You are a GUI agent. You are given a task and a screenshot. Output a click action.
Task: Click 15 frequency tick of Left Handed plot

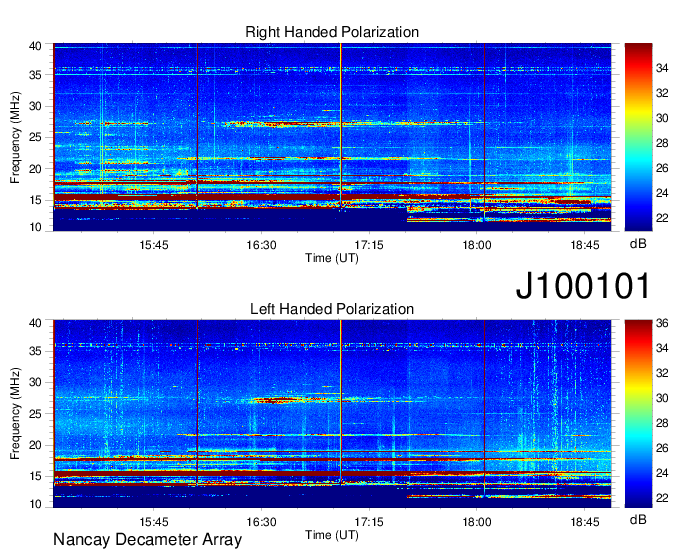pyautogui.click(x=35, y=477)
